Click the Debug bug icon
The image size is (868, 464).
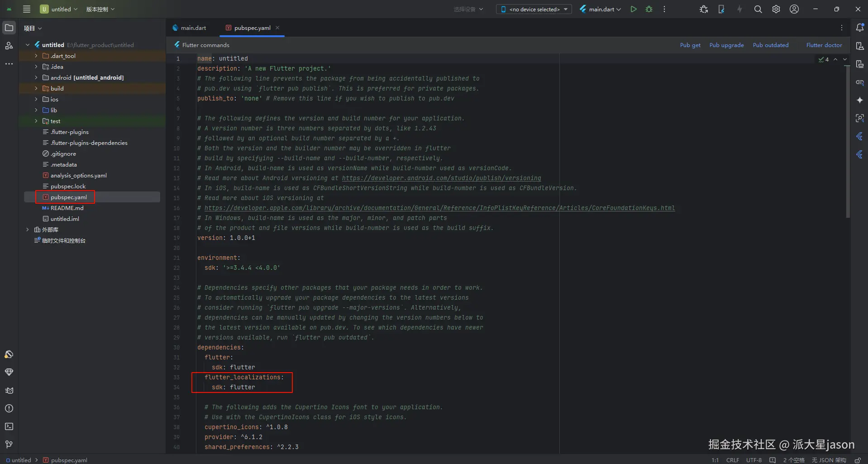(649, 9)
